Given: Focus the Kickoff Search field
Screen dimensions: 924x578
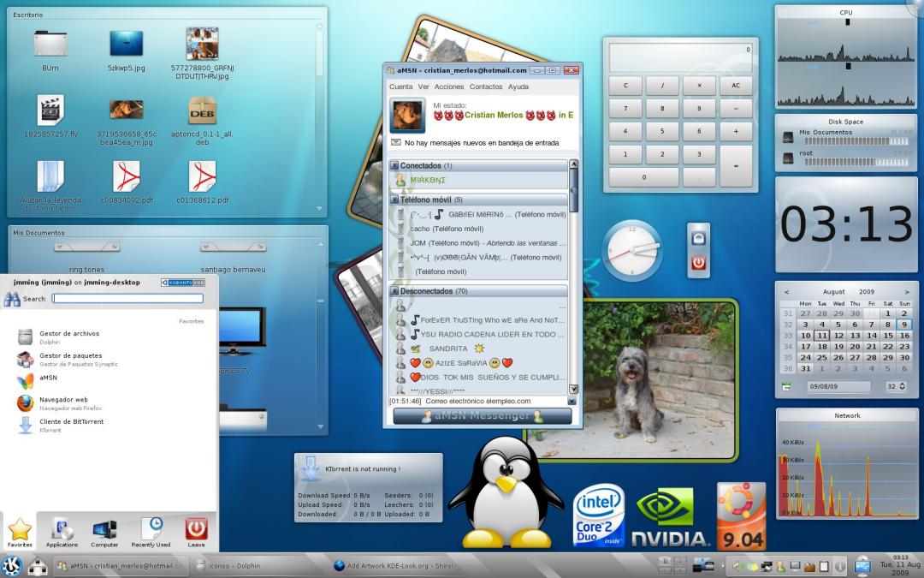Looking at the screenshot, I should [x=127, y=299].
